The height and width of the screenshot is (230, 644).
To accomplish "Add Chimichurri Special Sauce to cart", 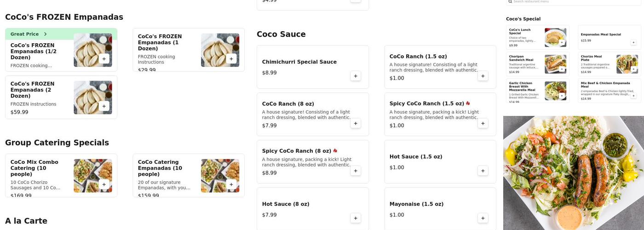I will [x=356, y=76].
